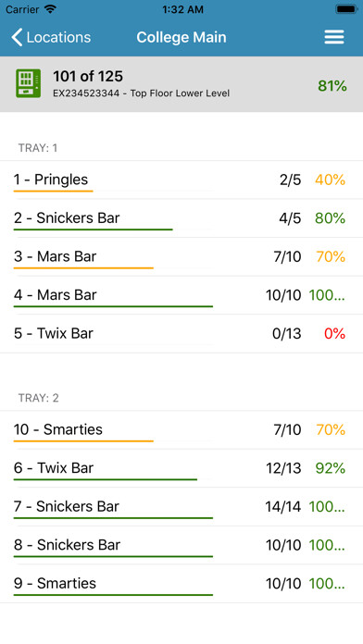Viewport: 363px width, 644px height.
Task: Open the 10 - Smarties item
Action: coord(181,429)
